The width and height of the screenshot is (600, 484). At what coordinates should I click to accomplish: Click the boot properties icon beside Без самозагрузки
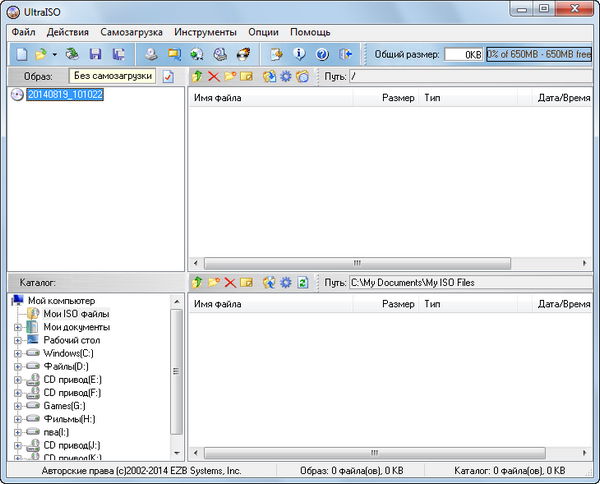[x=168, y=76]
